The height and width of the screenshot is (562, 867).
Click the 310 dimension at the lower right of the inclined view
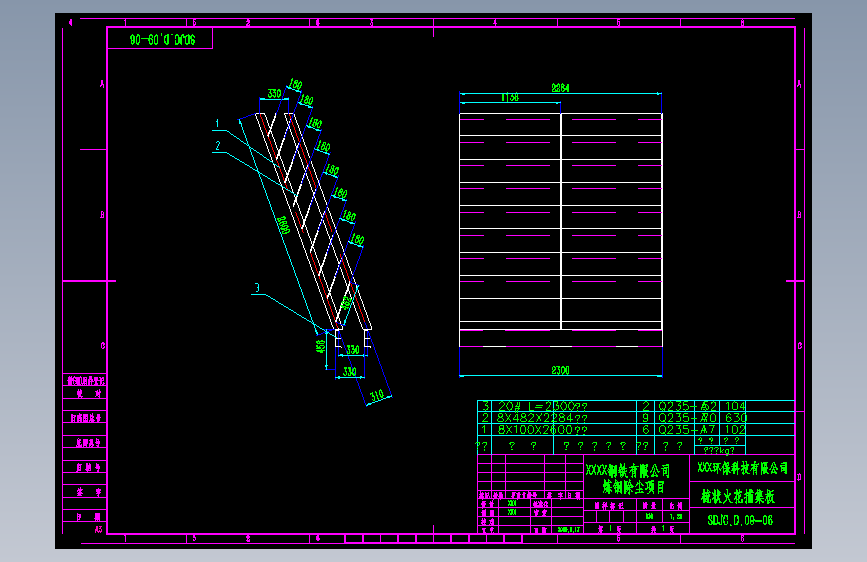[377, 396]
